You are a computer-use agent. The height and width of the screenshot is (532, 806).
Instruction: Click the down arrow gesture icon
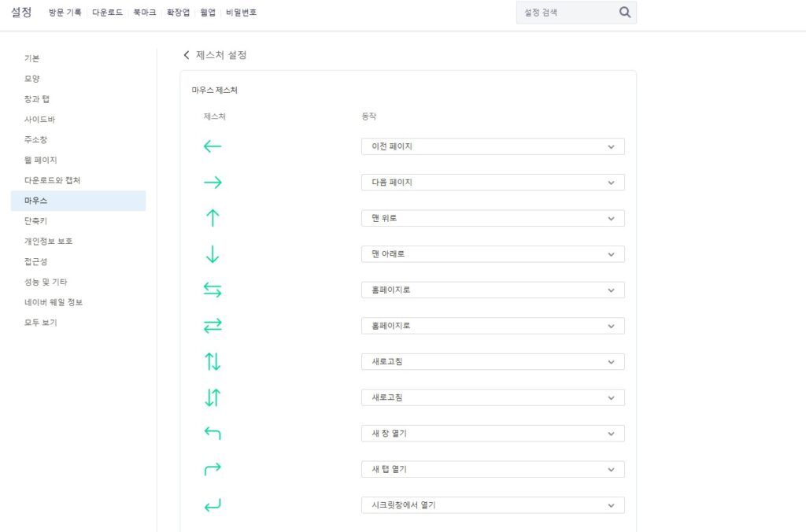click(213, 254)
